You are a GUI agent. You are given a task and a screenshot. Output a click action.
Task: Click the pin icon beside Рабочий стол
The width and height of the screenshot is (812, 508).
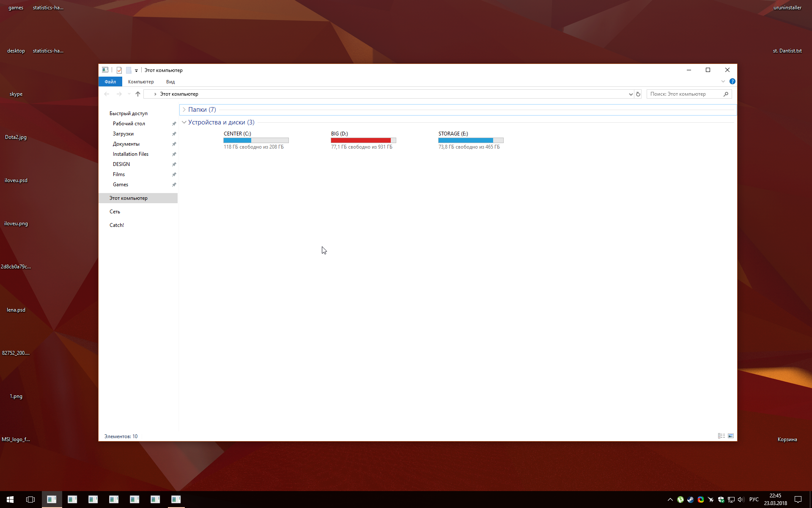click(x=174, y=124)
